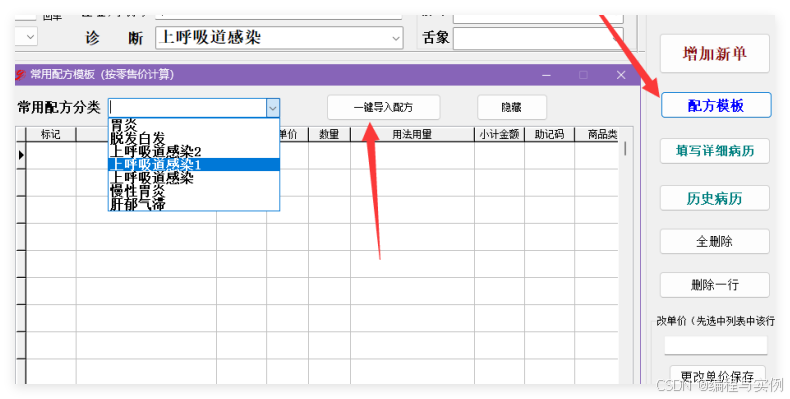Click the grid vertical scrollbar thumb
The image size is (790, 399).
(x=625, y=149)
